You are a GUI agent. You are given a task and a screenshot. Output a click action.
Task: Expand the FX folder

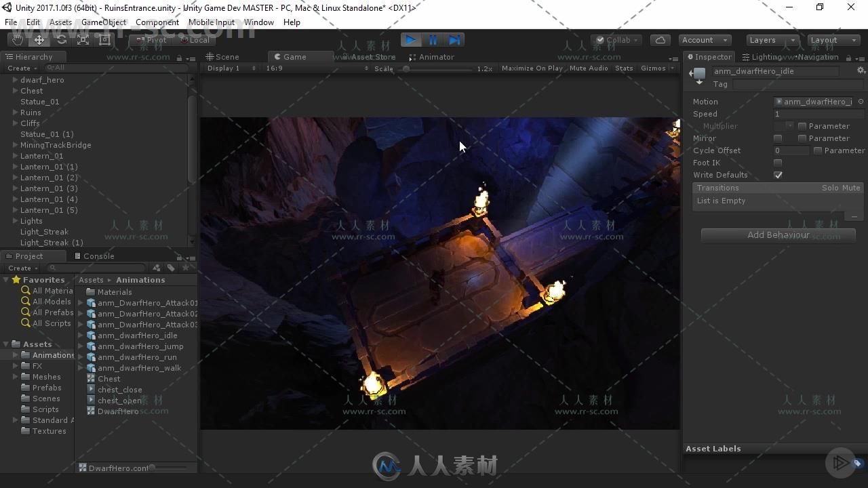coord(15,366)
